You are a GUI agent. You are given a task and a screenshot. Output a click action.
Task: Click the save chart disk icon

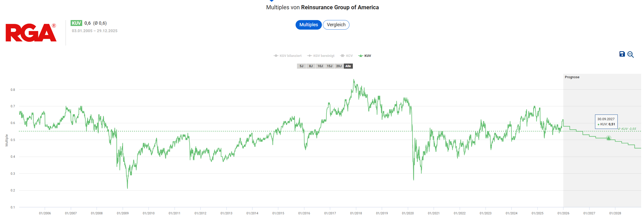point(622,54)
